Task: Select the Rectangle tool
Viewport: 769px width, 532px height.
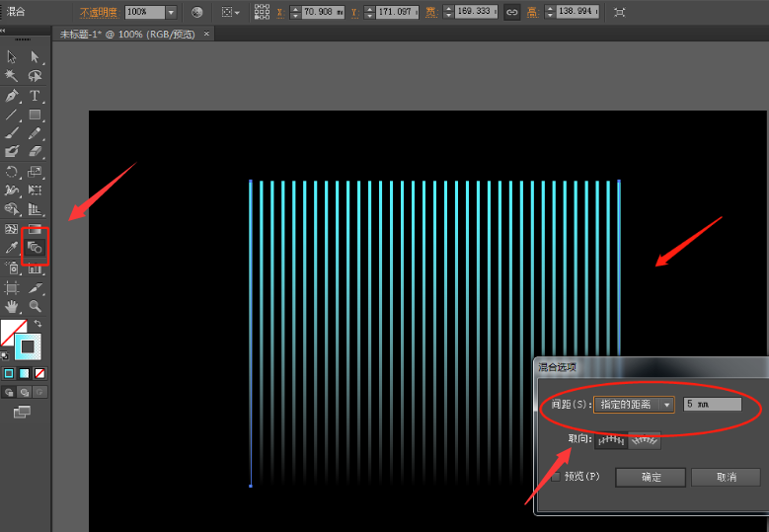Action: tap(35, 114)
